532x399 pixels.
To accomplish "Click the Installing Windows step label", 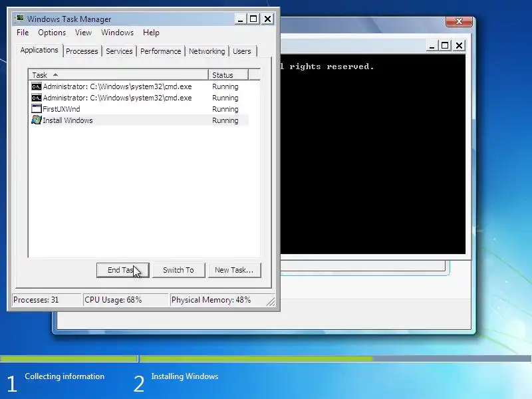I will [185, 376].
